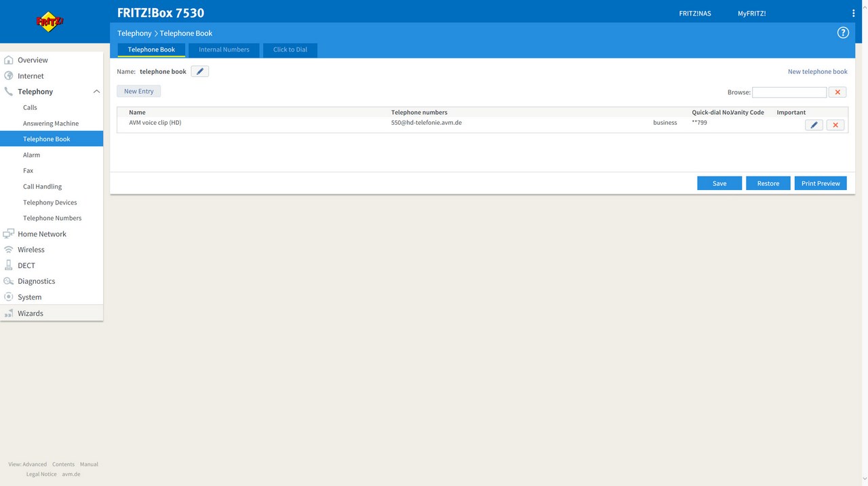
Task: Click the Telephone numbers column header
Action: pyautogui.click(x=419, y=113)
